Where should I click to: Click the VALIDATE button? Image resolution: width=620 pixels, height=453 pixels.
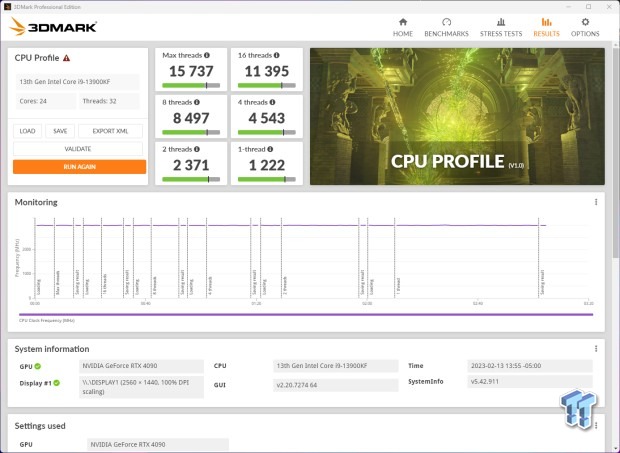coord(78,149)
